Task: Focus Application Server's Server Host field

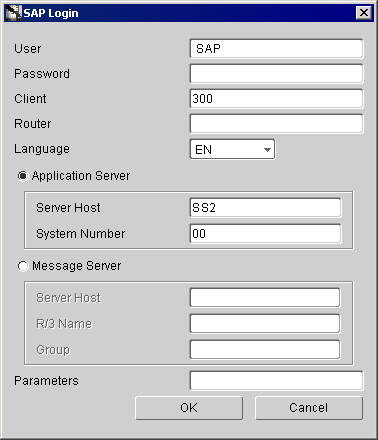Action: pos(265,208)
